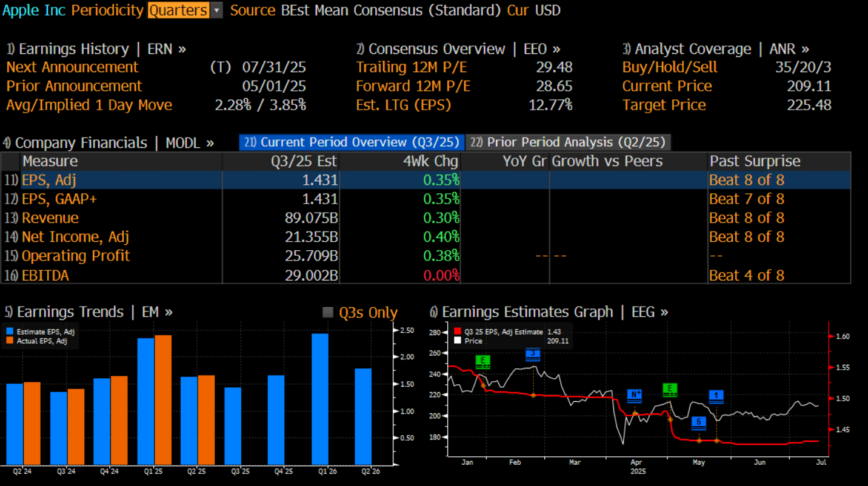Screen dimensions: 868x486
Task: Click Next Announcement date 07/31/25
Action: coord(274,67)
